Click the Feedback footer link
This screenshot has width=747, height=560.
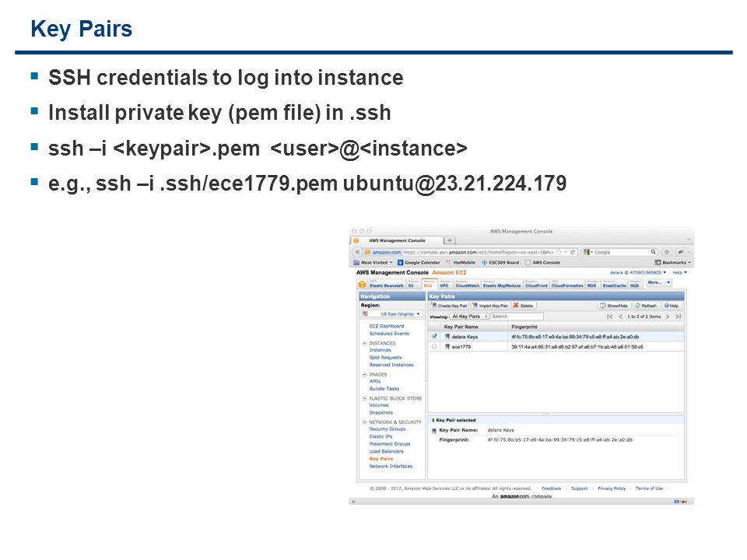(x=551, y=488)
